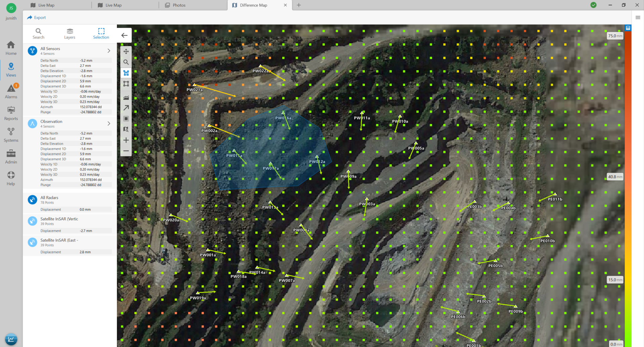Click the zoom out minus button
The height and width of the screenshot is (347, 644).
[126, 151]
